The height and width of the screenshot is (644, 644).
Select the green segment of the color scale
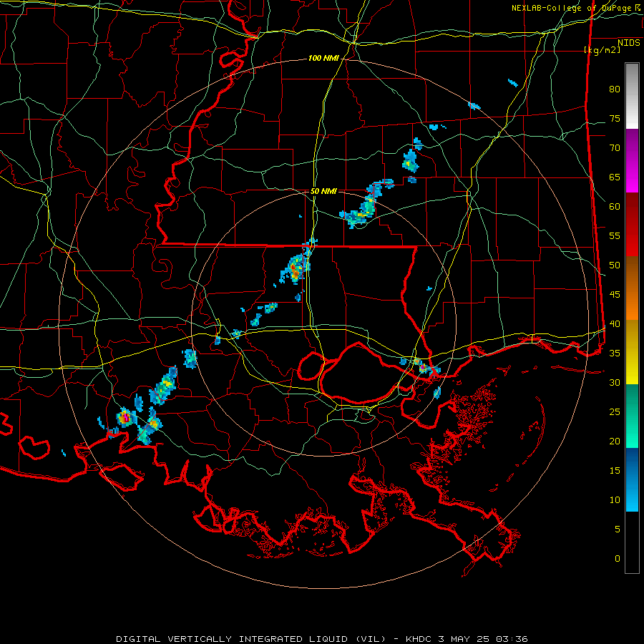click(x=632, y=416)
